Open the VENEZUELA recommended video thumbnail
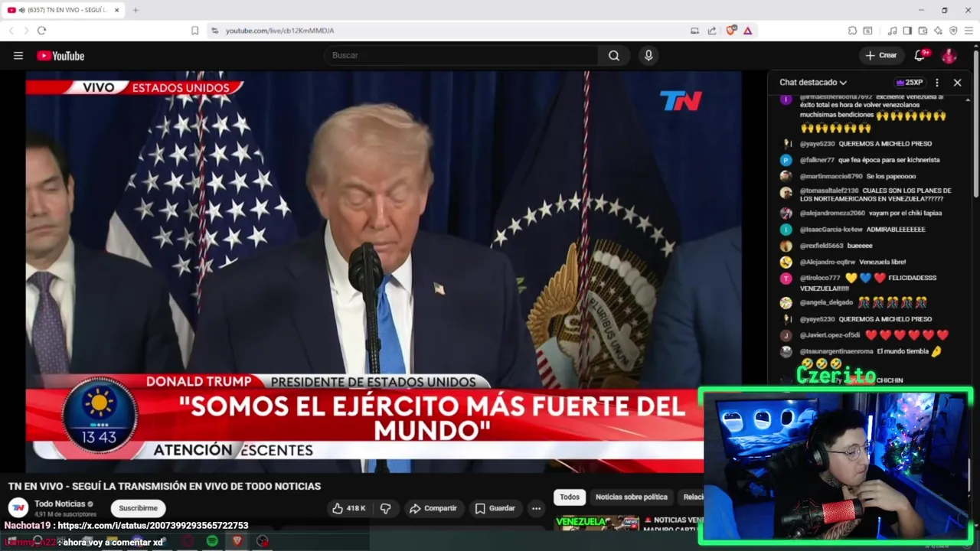 [597, 523]
